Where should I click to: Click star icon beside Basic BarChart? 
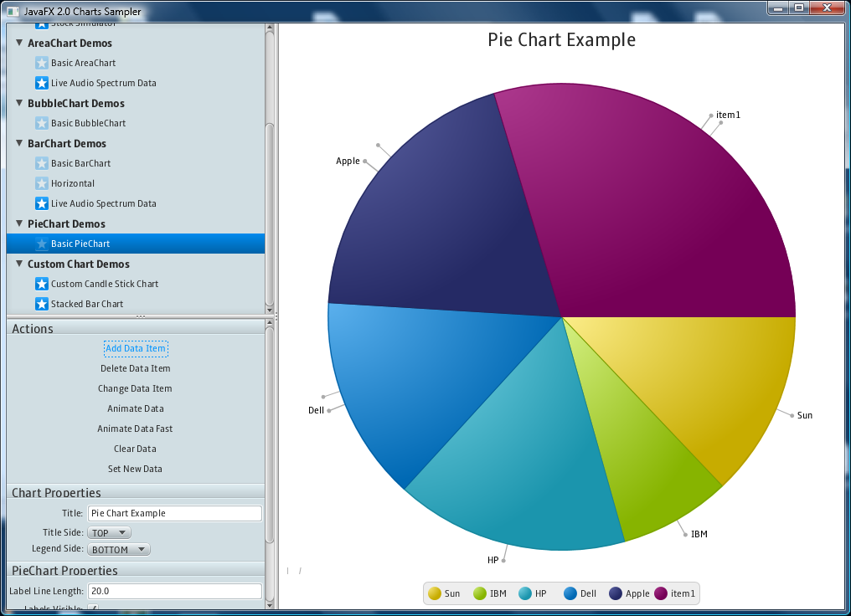42,163
